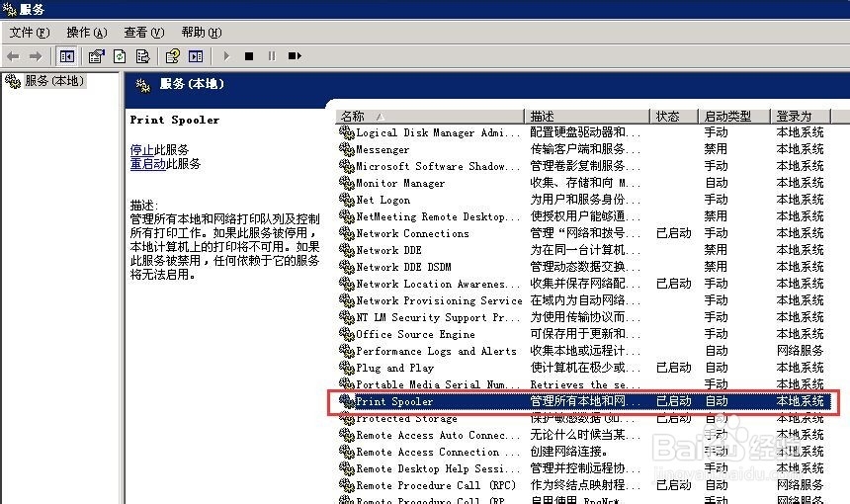Viewport: 850px width, 504px height.
Task: Sort by the 状态 column header
Action: click(674, 116)
